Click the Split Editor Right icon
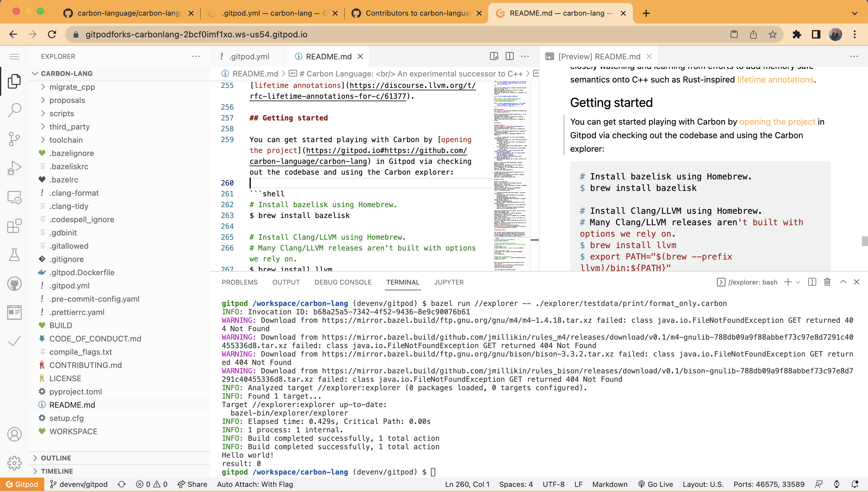868x492 pixels. pos(509,56)
